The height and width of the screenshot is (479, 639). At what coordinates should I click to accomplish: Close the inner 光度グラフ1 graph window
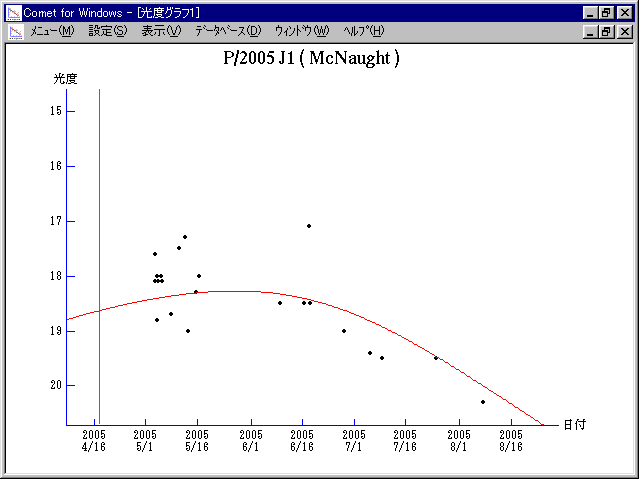pos(625,31)
